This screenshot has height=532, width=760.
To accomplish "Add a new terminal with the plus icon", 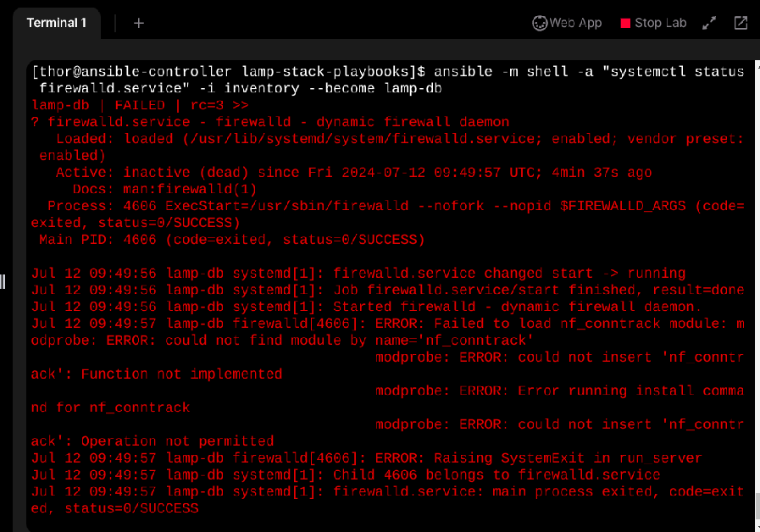I will [x=139, y=23].
